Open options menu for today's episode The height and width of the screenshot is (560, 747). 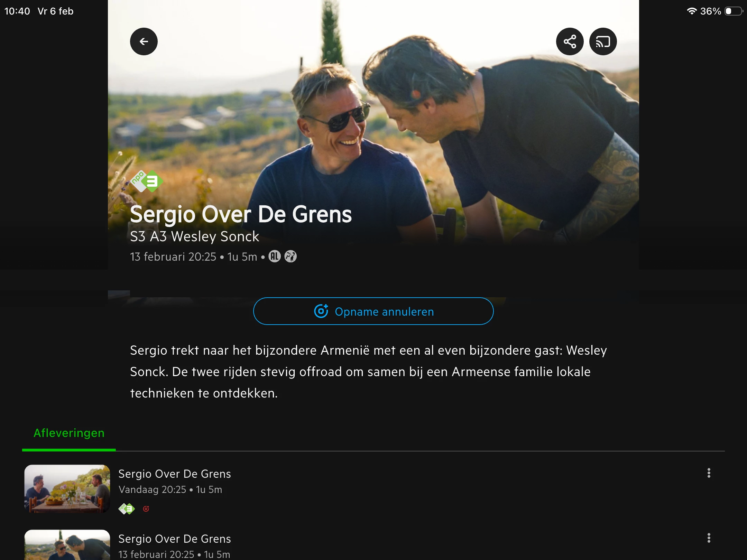(709, 473)
